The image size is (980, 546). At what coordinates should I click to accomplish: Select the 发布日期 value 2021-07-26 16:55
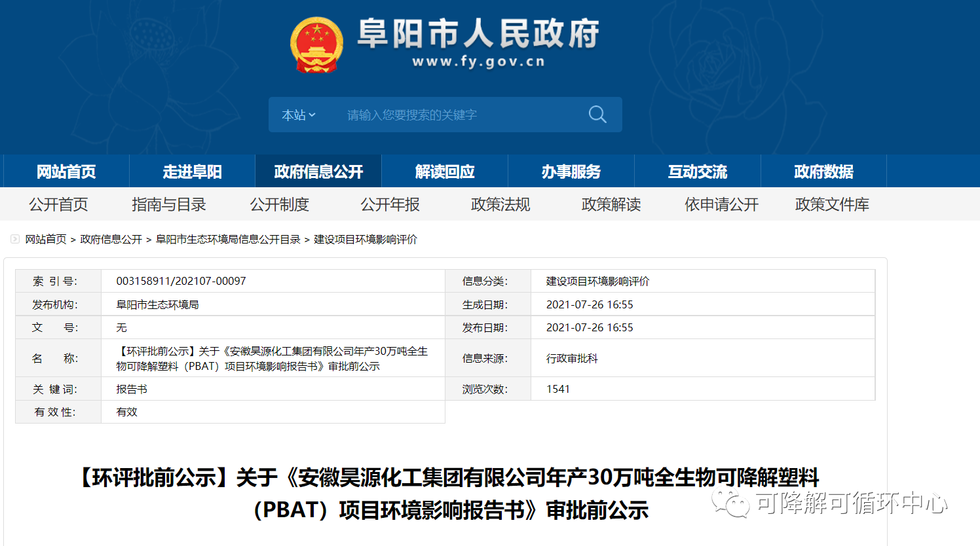point(590,327)
